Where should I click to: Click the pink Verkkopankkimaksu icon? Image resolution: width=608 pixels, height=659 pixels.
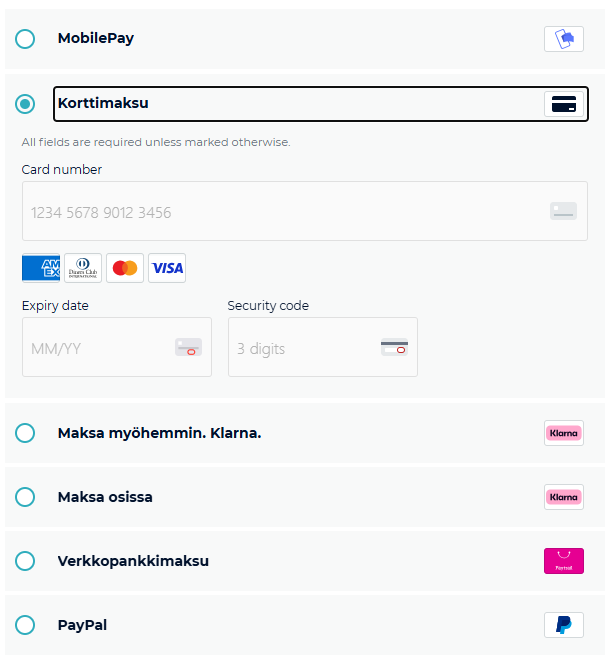pos(563,561)
